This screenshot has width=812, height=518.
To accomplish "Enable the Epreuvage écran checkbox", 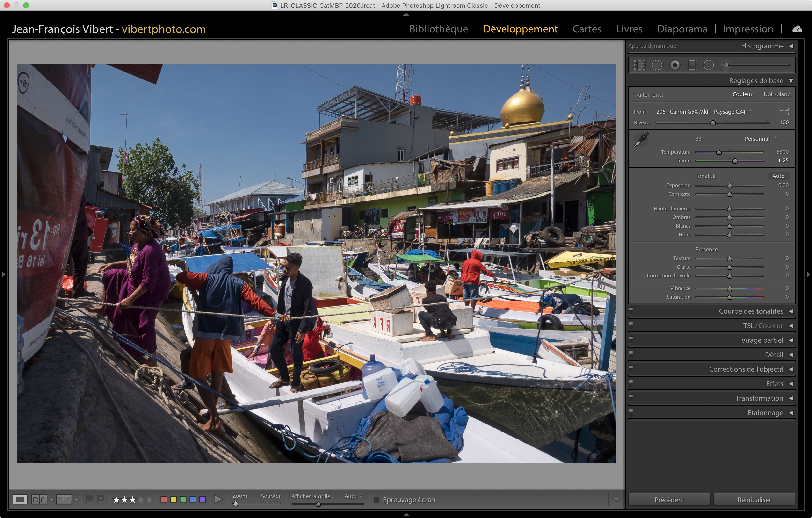I will tap(377, 499).
